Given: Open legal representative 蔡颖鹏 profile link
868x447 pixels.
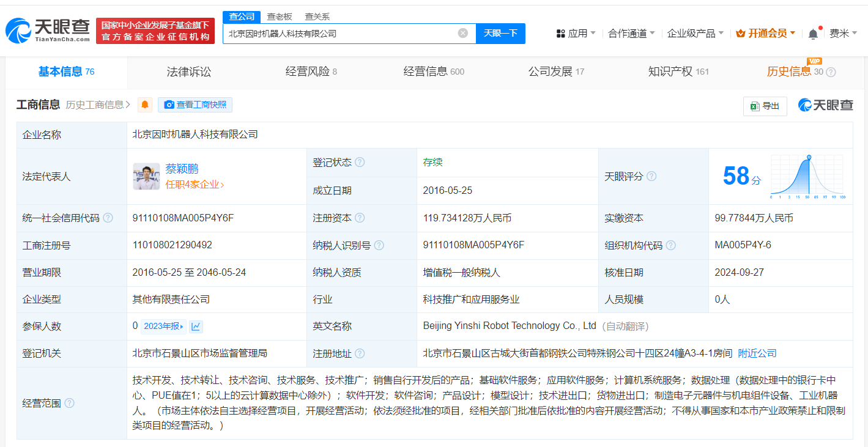Looking at the screenshot, I should click(182, 169).
